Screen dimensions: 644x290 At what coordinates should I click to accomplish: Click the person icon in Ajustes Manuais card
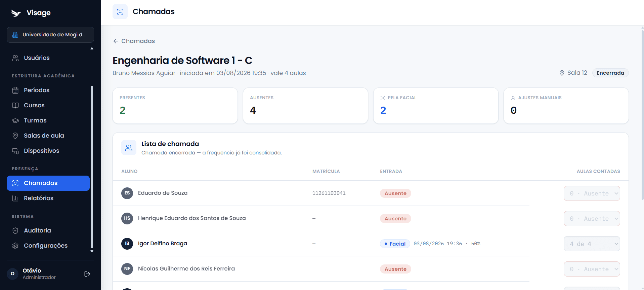point(513,98)
